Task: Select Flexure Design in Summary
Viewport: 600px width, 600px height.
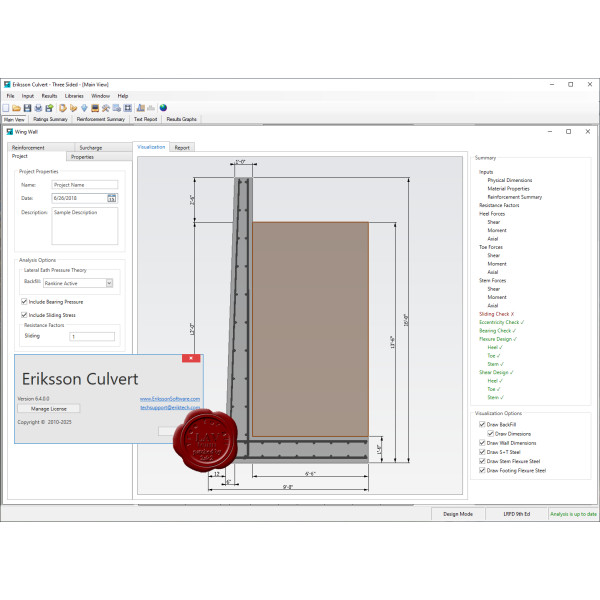Action: (x=498, y=339)
